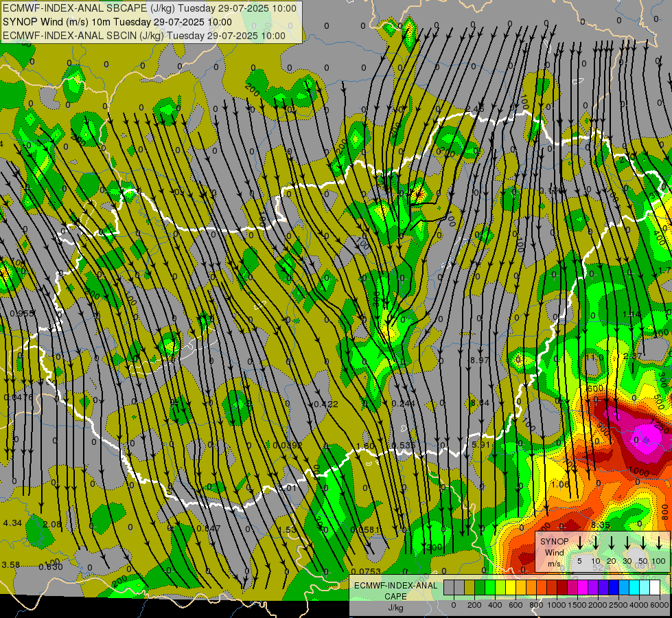Viewport: 672px width, 618px height.
Task: Click the '1.06' value on the map
Action: click(561, 484)
